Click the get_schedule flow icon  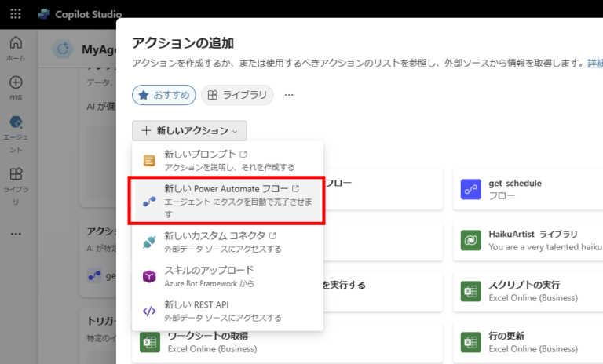click(472, 189)
